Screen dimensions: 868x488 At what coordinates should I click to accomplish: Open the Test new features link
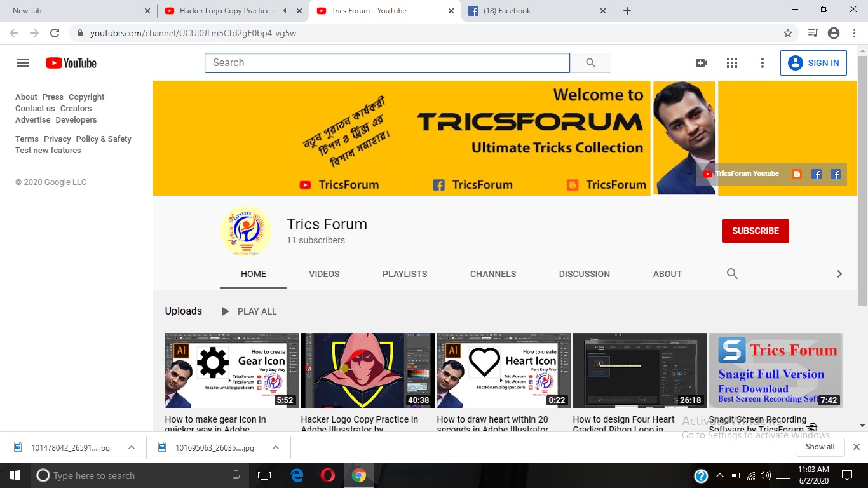tap(48, 151)
